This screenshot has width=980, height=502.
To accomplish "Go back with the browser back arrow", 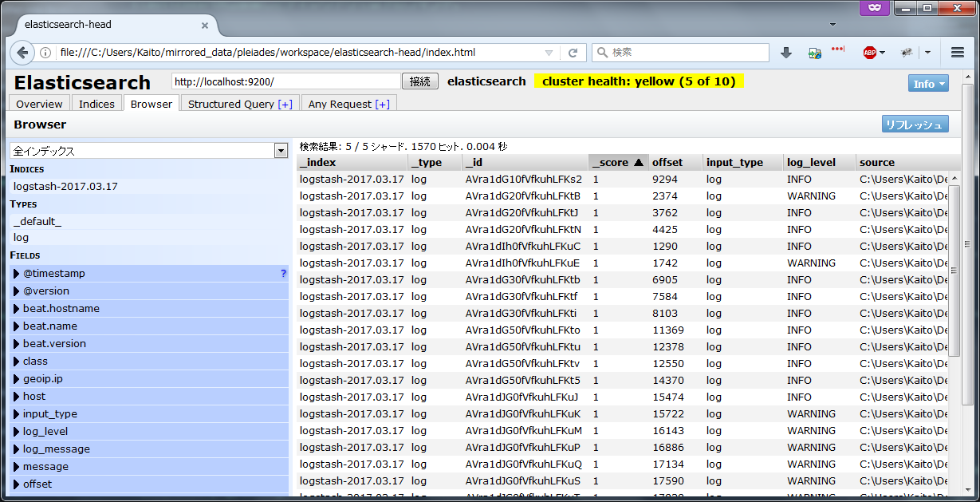I will [22, 53].
